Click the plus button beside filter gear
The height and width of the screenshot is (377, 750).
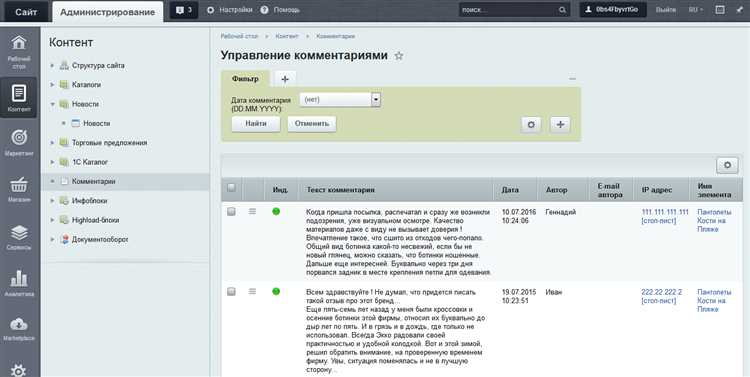pos(560,125)
